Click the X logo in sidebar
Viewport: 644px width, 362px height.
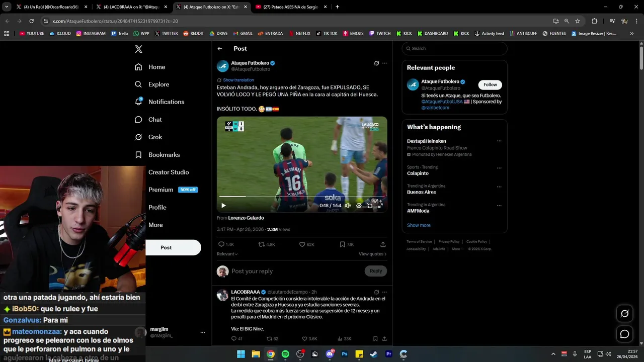coord(138,49)
